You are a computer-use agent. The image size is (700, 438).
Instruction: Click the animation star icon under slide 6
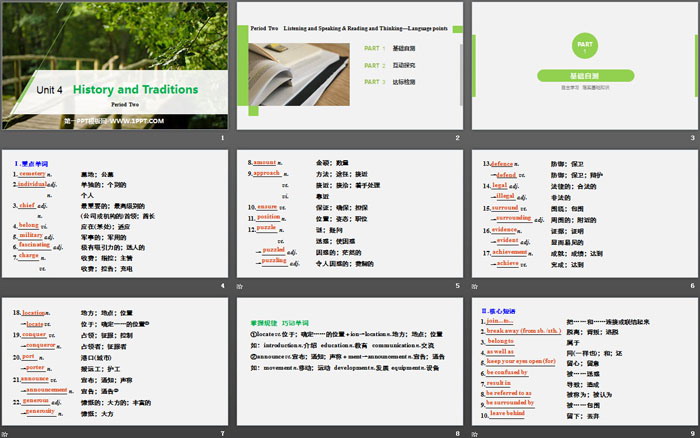pyautogui.click(x=475, y=286)
